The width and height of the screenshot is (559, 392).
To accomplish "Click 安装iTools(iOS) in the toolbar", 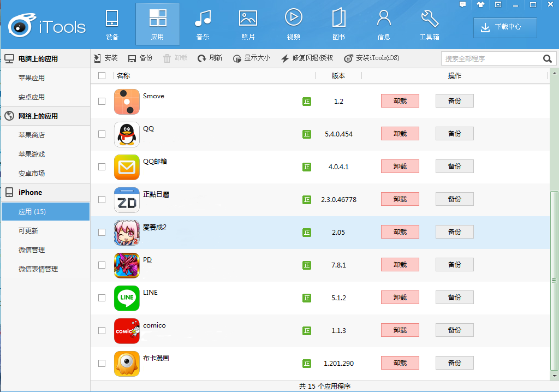I will point(372,58).
